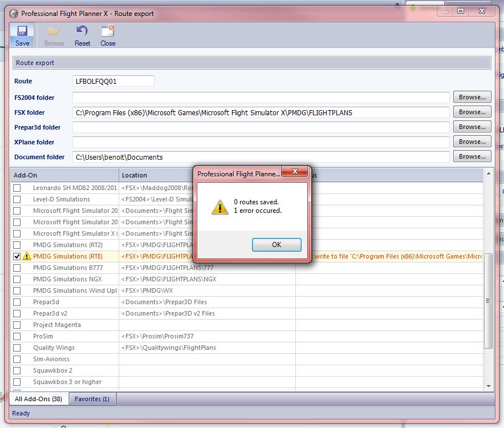Click the Save toolbar icon

coord(22,35)
